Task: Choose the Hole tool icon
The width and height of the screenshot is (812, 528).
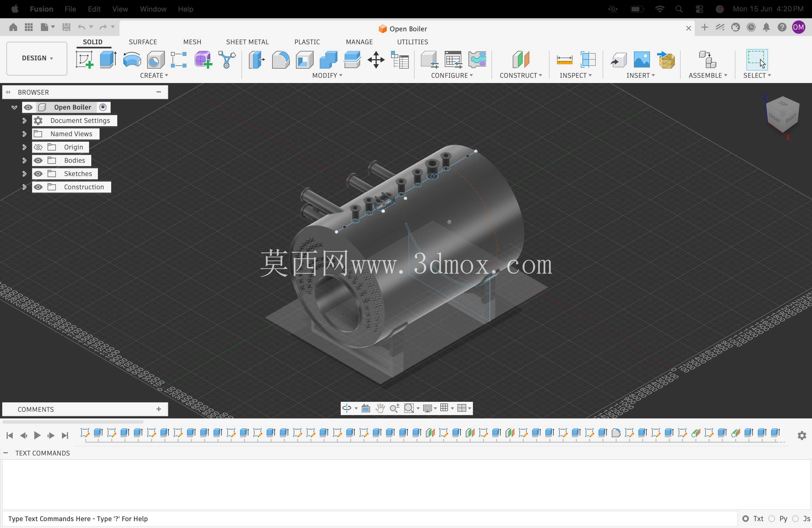Action: (x=156, y=60)
